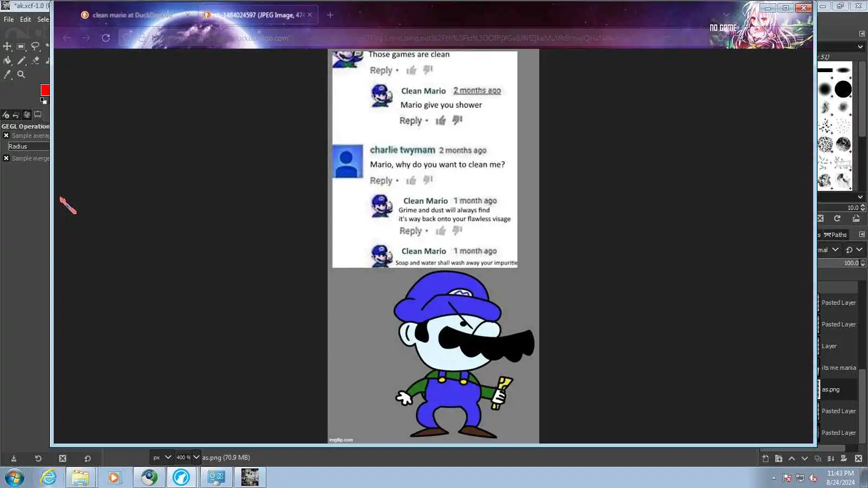This screenshot has width=868, height=488.
Task: Select the Pencil tool
Action: click(21, 61)
